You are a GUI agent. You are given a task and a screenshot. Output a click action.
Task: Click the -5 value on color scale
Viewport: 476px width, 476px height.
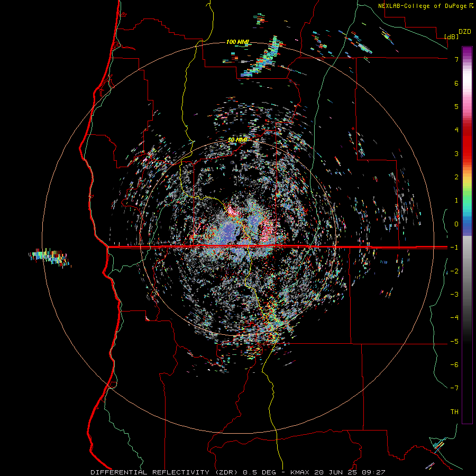tap(454, 342)
